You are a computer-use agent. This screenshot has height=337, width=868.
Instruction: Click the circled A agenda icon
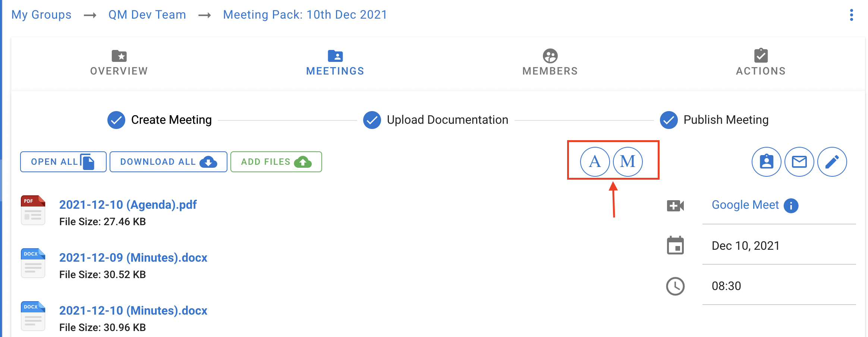click(x=595, y=162)
